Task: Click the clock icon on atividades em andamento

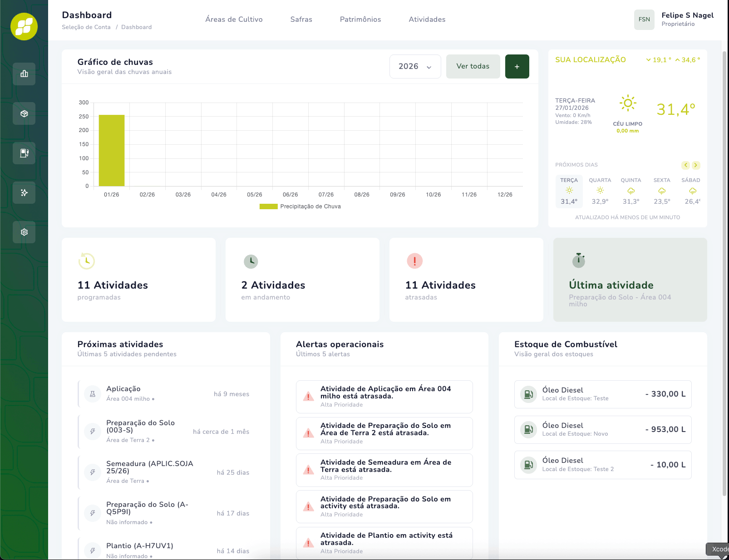Action: pos(251,261)
